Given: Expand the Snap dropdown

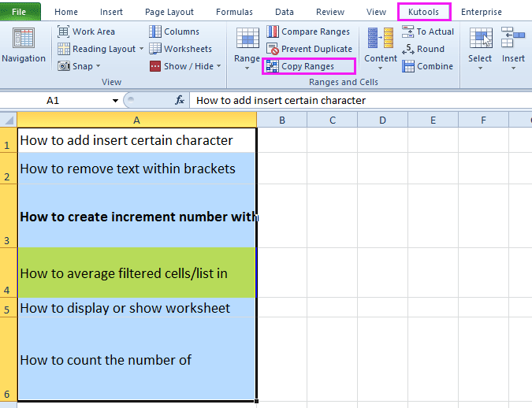Looking at the screenshot, I should (99, 67).
